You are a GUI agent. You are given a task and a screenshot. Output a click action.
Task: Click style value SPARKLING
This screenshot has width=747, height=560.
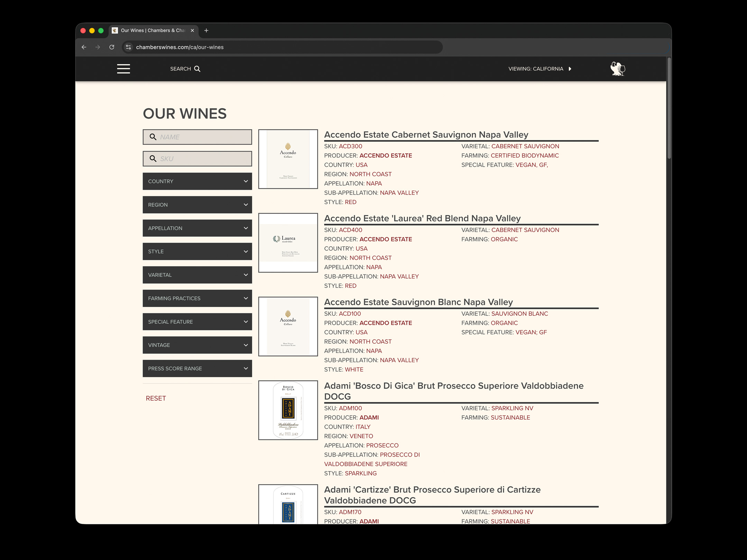tap(361, 474)
